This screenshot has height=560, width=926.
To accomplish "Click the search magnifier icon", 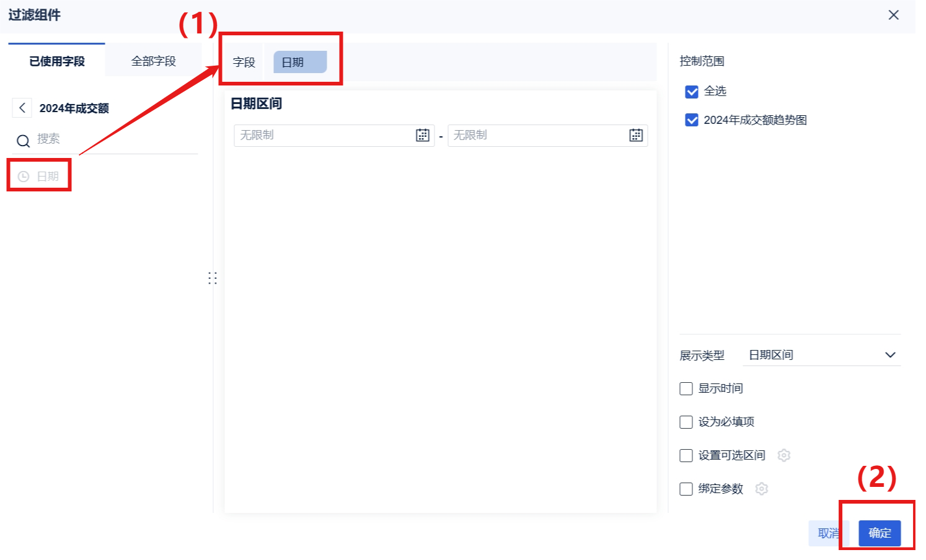I will [x=23, y=141].
